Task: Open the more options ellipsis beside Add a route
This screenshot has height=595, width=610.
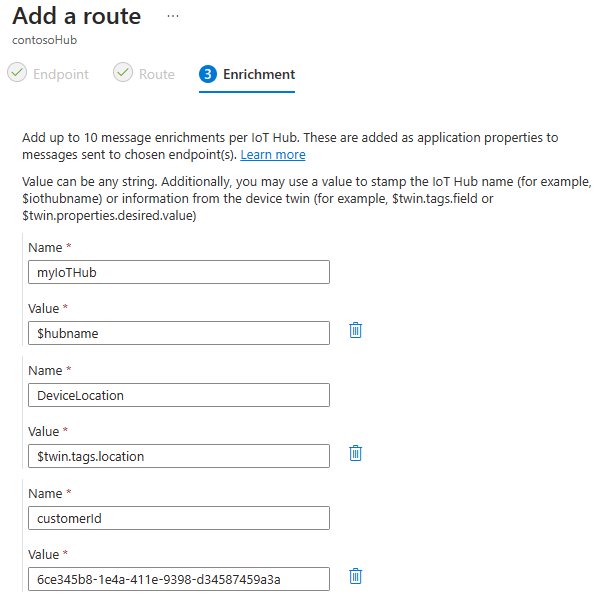Action: [173, 16]
